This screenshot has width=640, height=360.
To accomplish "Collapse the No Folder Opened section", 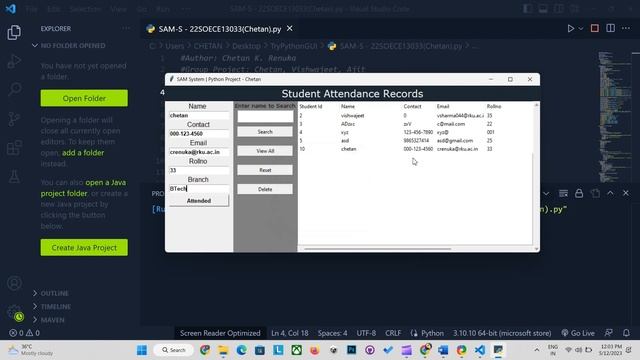I will point(73,46).
